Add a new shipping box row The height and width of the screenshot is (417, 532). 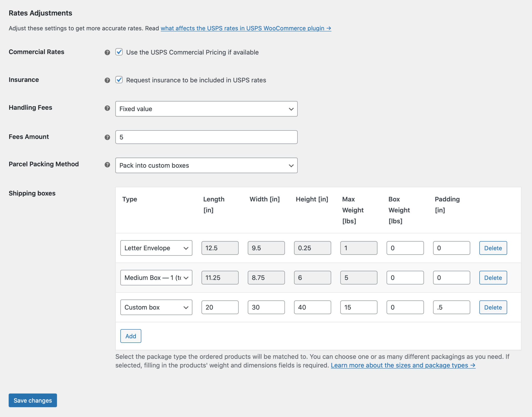[131, 336]
